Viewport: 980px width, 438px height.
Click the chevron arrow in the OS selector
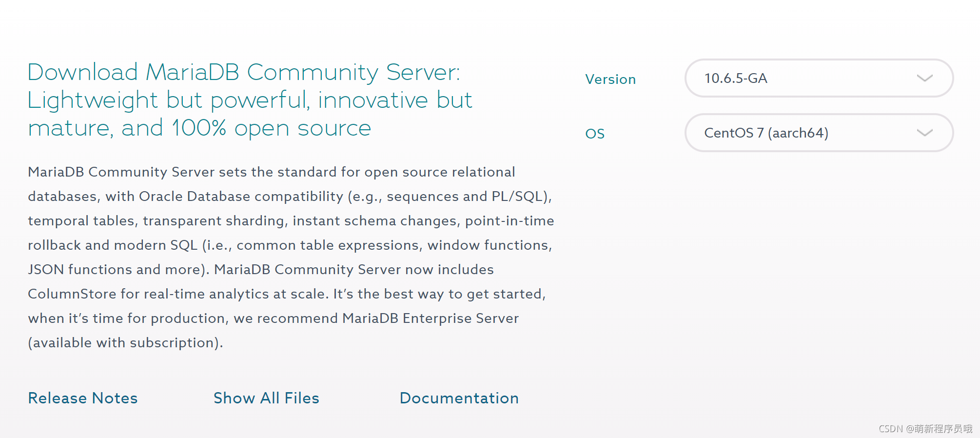point(924,133)
